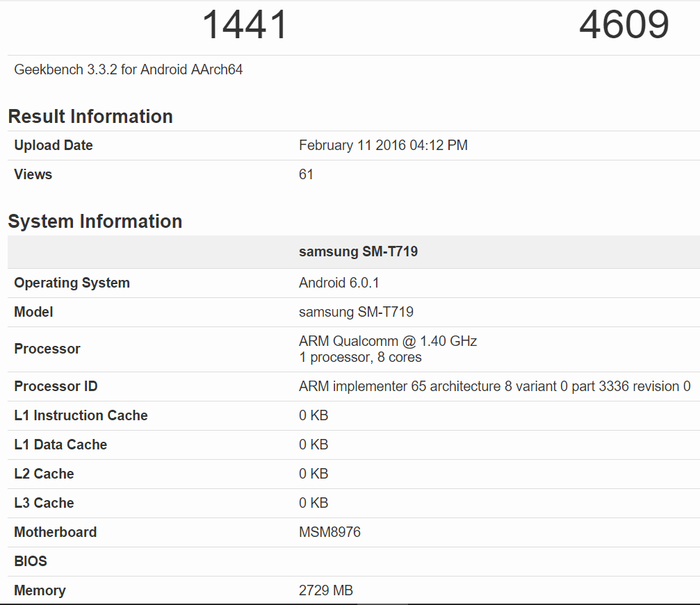Click the Memory row label
Screen dimensions: 700x605
click(40, 590)
